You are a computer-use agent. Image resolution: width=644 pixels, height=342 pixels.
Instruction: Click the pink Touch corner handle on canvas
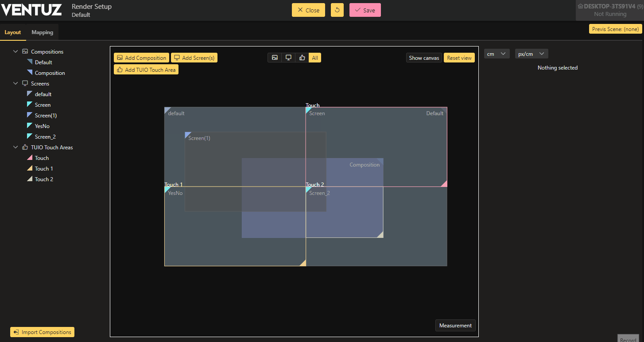(x=444, y=184)
